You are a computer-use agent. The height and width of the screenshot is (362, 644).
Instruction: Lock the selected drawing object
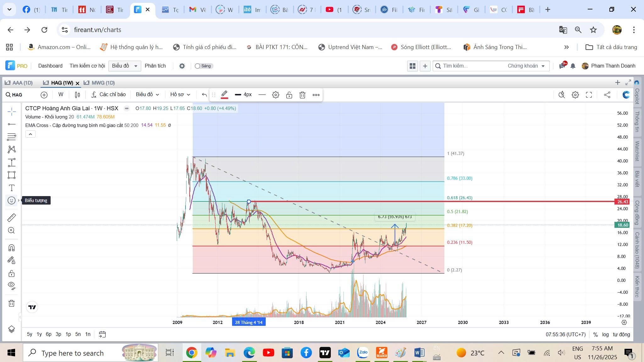click(289, 95)
